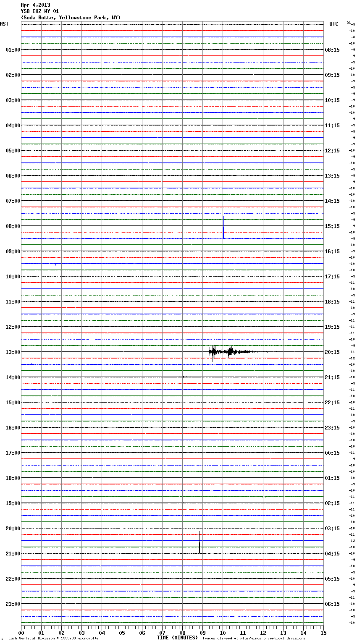This screenshot has width=357, height=644.
Task: Click 'Each Vertical Division = 1333.33 microvolts' note
Action: coord(53,639)
